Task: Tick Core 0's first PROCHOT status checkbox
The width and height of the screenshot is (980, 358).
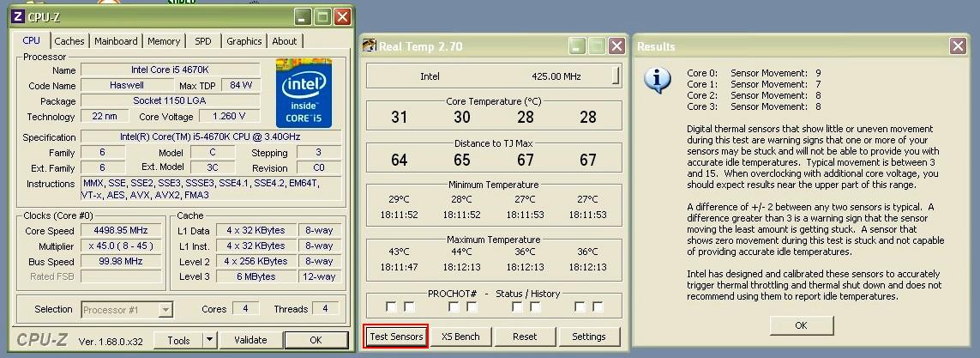Action: (x=391, y=306)
